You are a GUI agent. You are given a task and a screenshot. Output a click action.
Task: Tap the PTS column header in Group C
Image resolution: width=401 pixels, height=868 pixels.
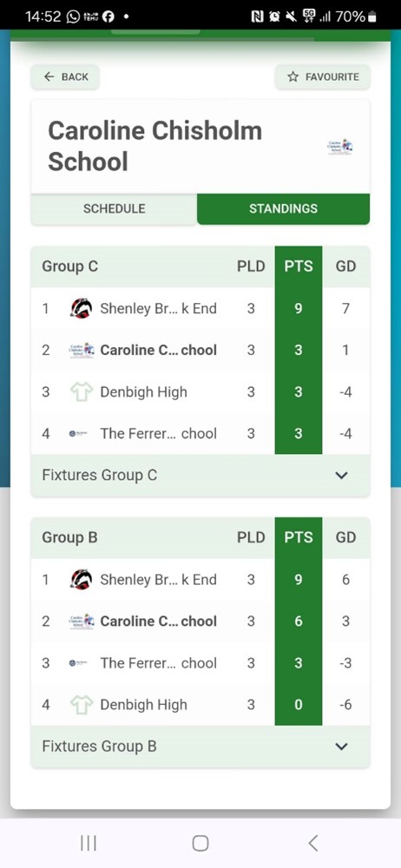click(x=299, y=266)
